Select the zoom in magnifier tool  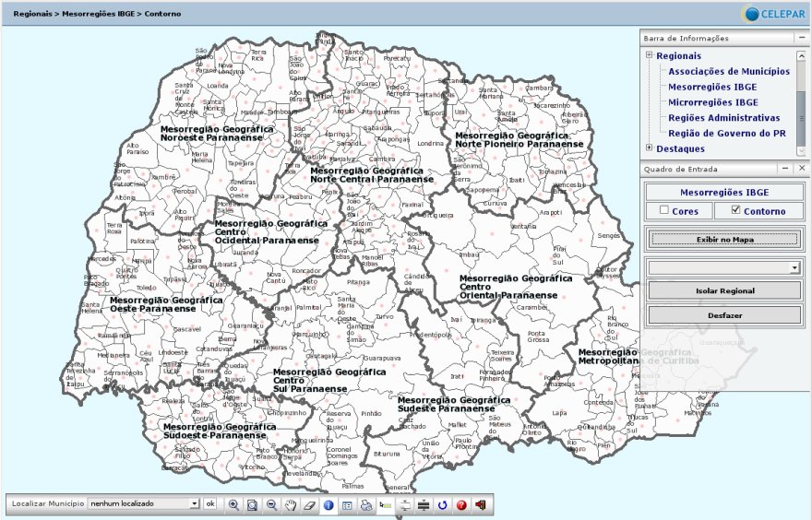(x=233, y=504)
